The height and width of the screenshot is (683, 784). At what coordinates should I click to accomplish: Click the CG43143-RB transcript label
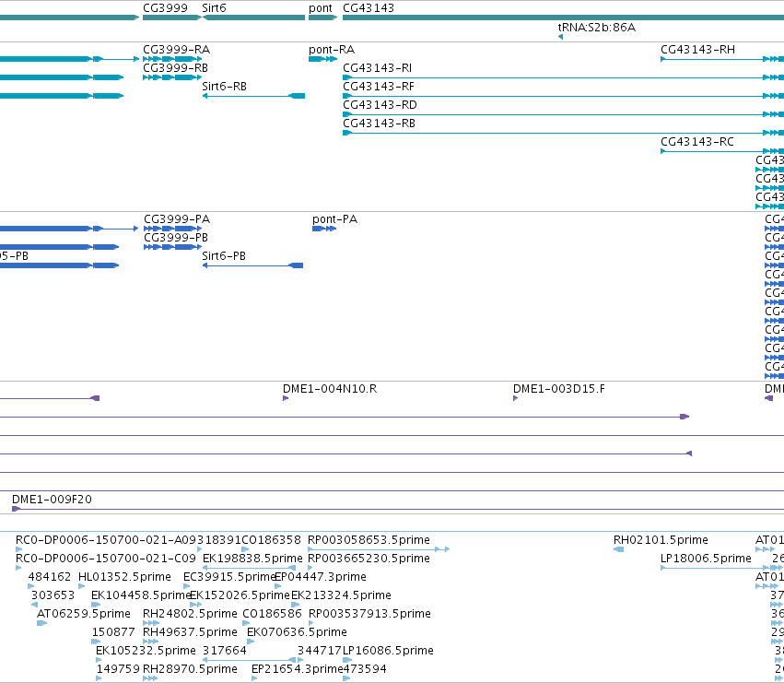tap(379, 124)
